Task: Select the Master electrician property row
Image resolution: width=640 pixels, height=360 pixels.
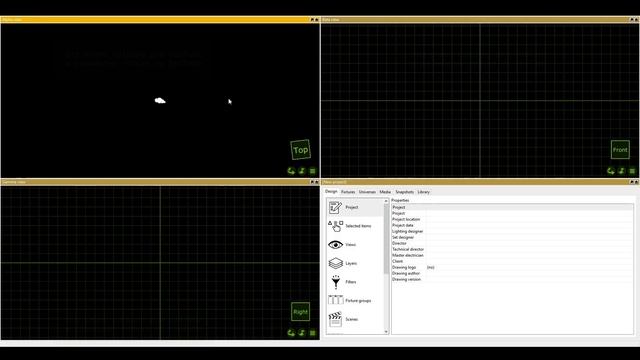Action: click(512, 255)
